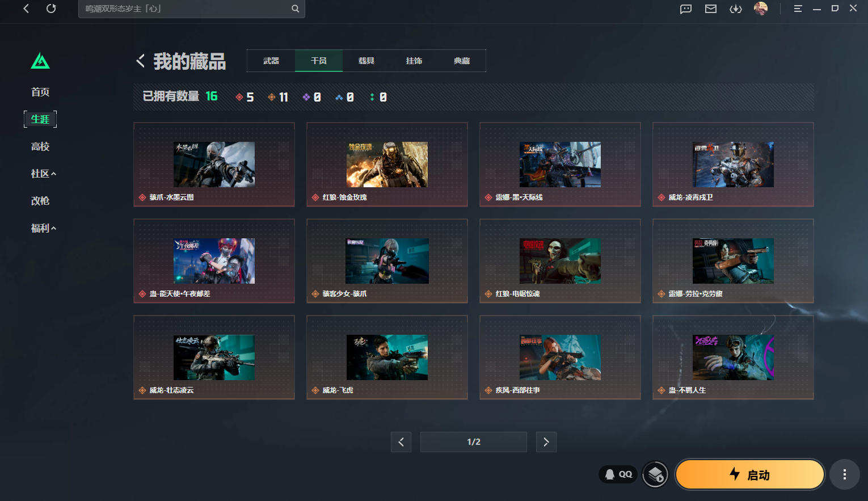
Task: Open 高校 in the sidebar
Action: [40, 146]
